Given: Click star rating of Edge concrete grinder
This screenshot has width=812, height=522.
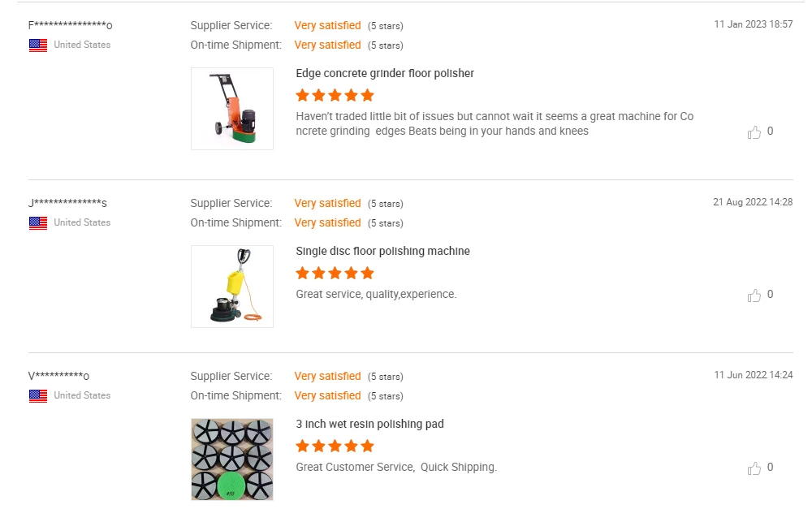Looking at the screenshot, I should [335, 95].
